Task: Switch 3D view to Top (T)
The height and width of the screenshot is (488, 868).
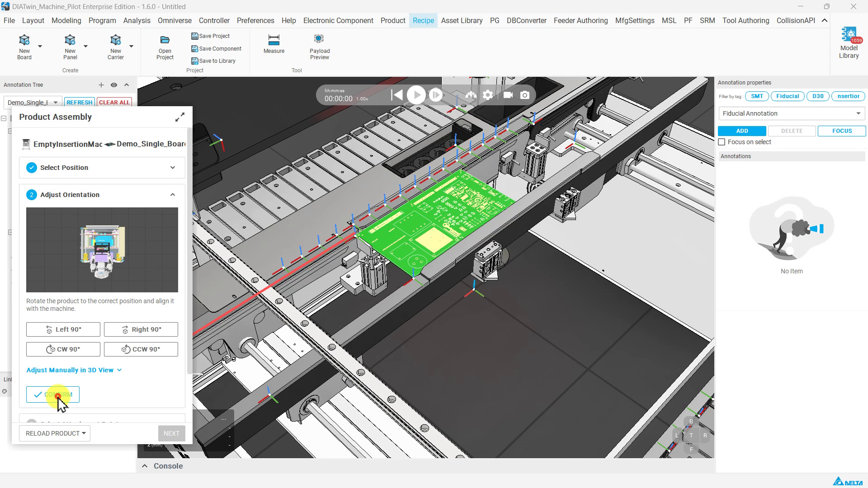Action: (x=691, y=436)
